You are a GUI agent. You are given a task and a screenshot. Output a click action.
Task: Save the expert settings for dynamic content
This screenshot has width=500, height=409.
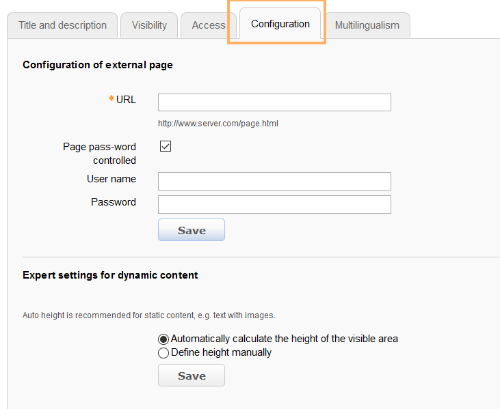(x=191, y=376)
